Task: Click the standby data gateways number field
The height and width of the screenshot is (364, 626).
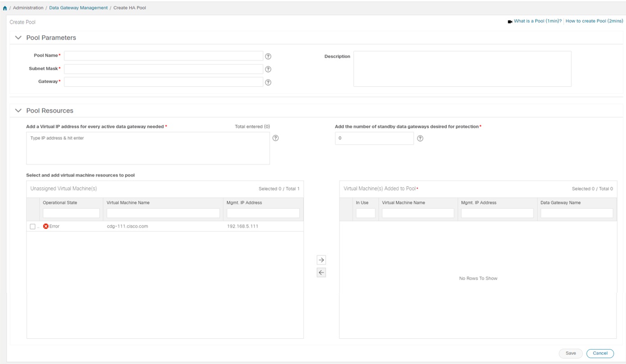Action: pos(374,138)
